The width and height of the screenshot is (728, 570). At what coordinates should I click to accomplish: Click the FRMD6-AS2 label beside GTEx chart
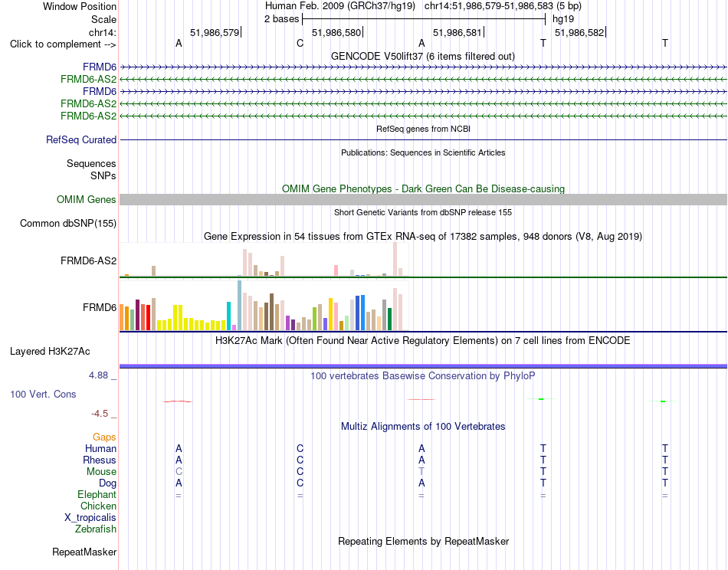pyautogui.click(x=88, y=260)
